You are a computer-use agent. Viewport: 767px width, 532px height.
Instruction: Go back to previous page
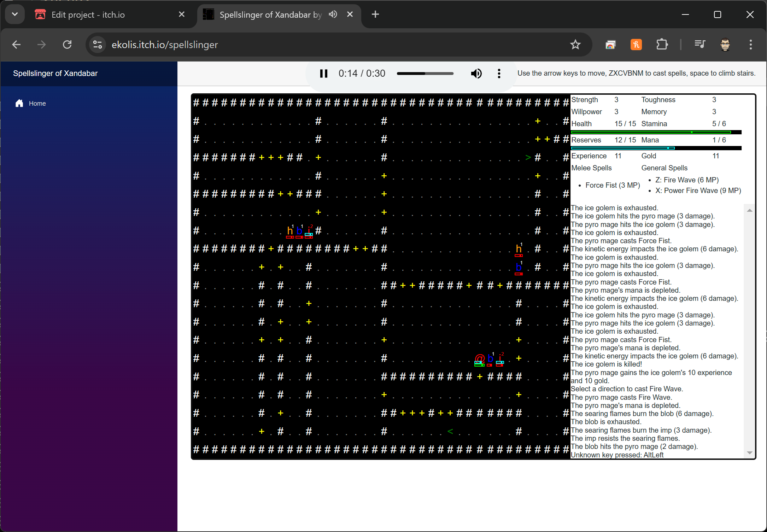pos(16,45)
